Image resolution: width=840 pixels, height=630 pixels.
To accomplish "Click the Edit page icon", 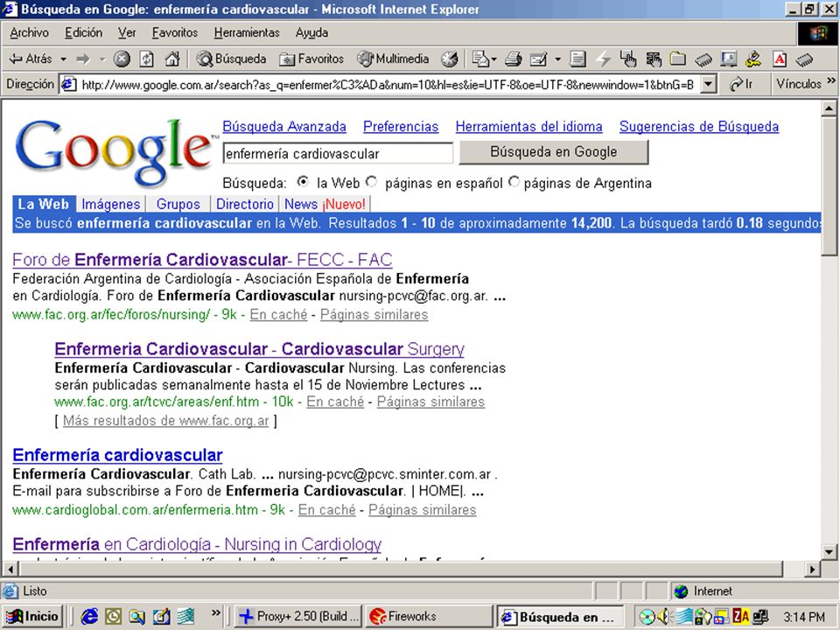I will pos(538,59).
